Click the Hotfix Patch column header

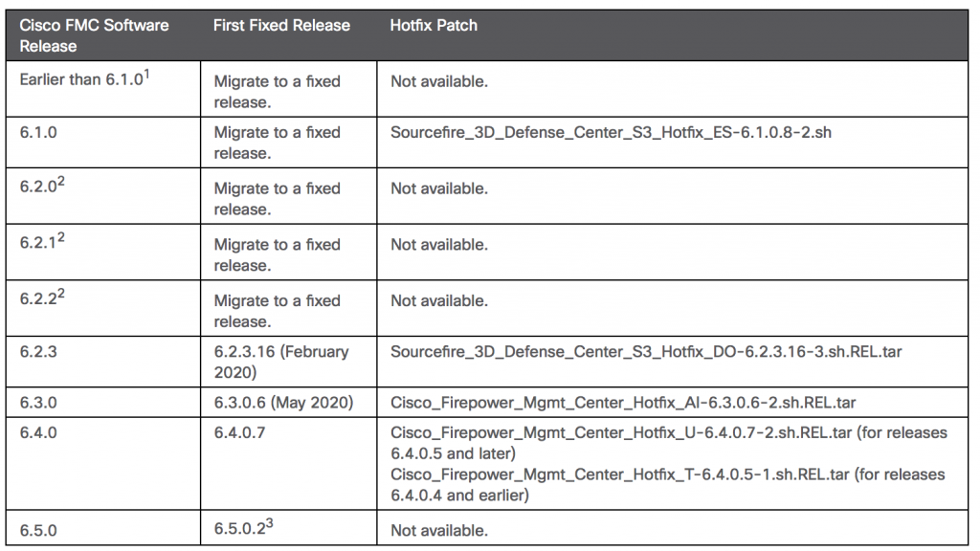click(434, 26)
